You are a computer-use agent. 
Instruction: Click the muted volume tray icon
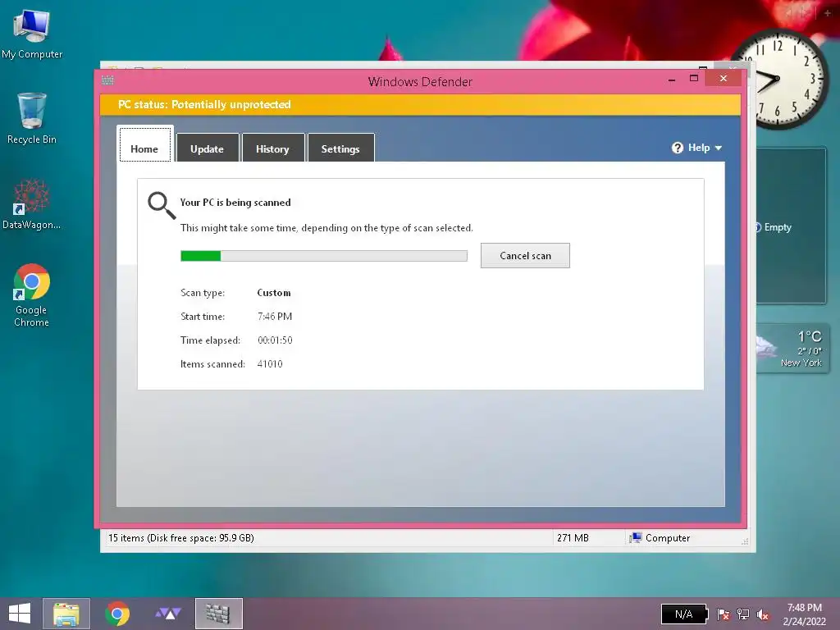763,614
